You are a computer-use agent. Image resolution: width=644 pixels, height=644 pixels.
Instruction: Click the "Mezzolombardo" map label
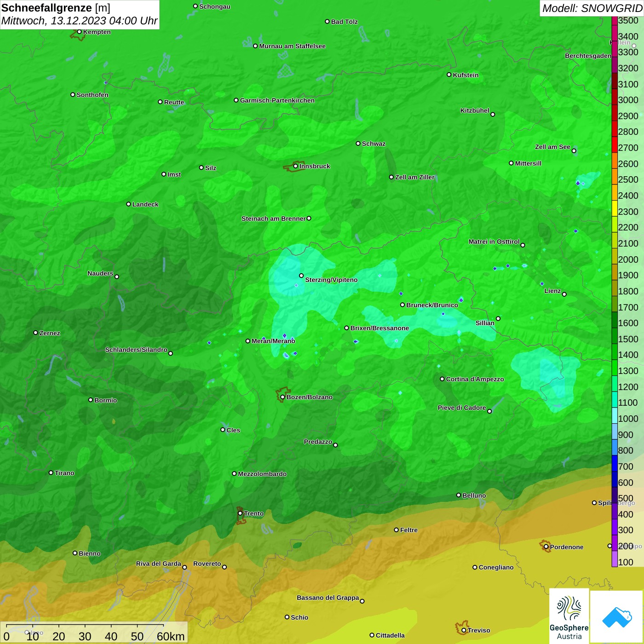click(x=262, y=474)
